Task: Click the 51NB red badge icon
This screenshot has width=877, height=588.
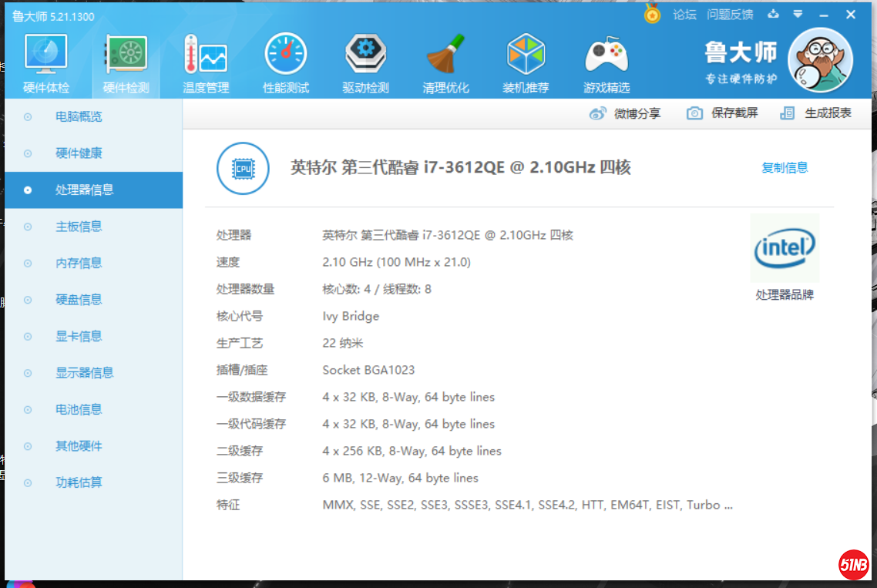Action: [854, 565]
